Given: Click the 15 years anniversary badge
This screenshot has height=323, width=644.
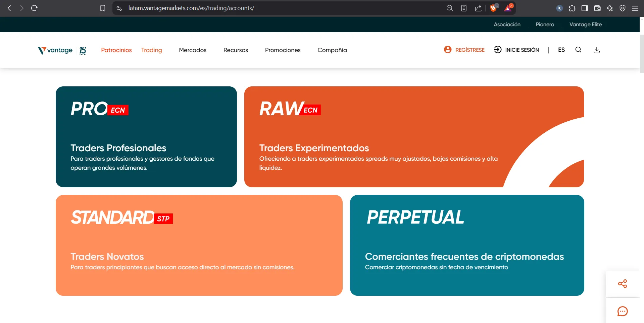Looking at the screenshot, I should [x=83, y=51].
